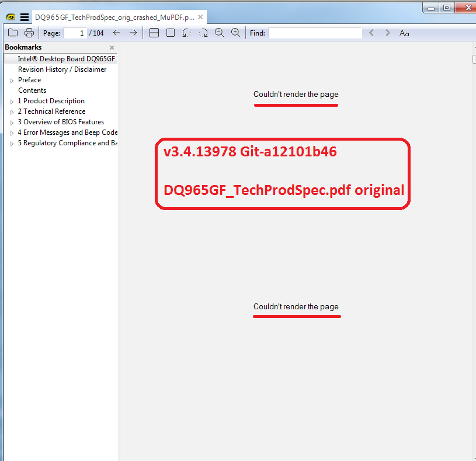476x461 pixels.
Task: Go to next page with right arrow icon
Action: point(133,33)
